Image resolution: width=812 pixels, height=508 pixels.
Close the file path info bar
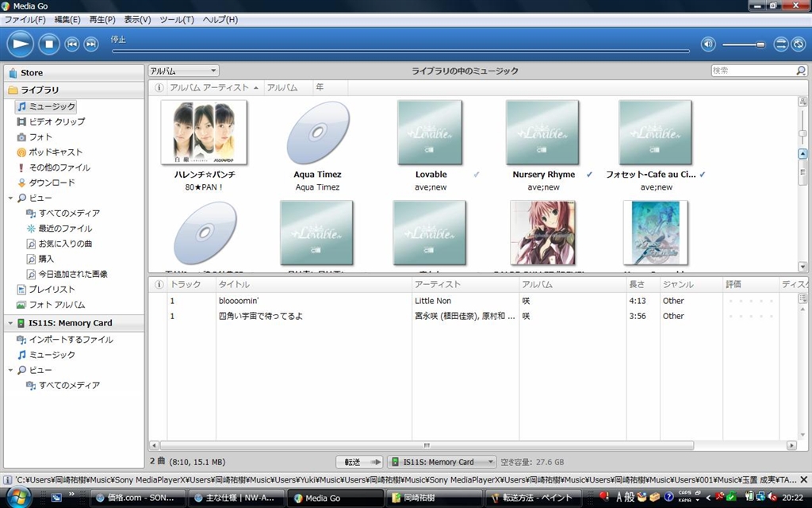(804, 479)
